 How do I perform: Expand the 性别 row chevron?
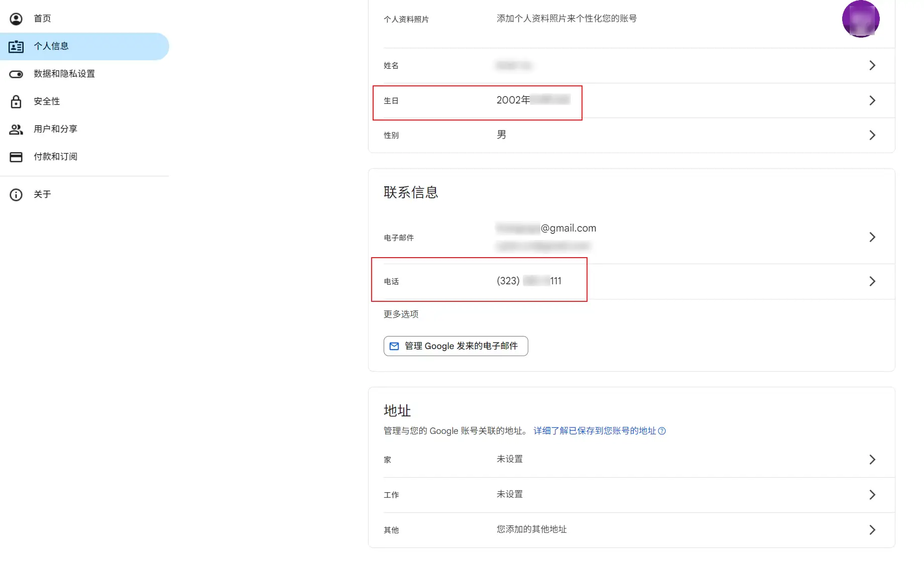click(x=872, y=135)
